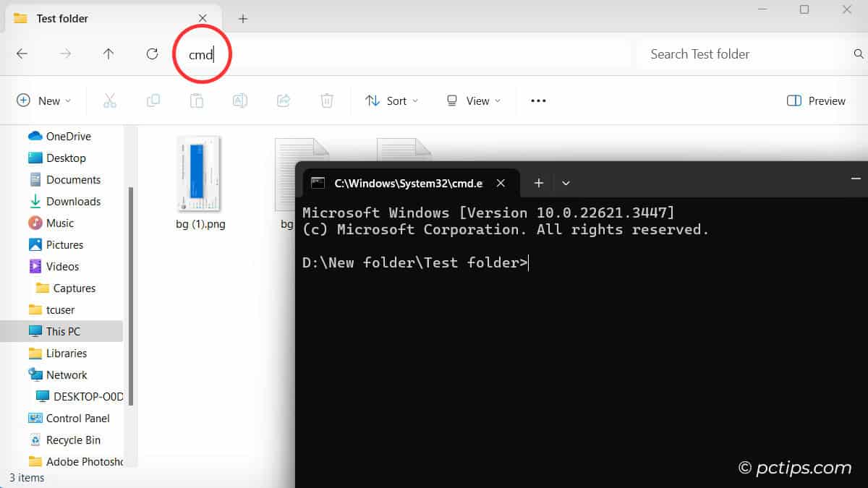Click the sidebar vertical scrollbar
The image size is (868, 488).
click(131, 296)
